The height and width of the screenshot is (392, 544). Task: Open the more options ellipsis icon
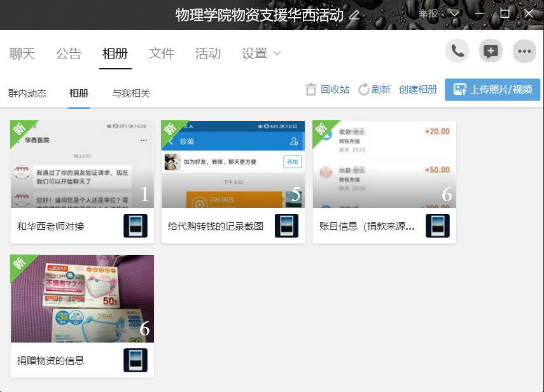click(524, 52)
